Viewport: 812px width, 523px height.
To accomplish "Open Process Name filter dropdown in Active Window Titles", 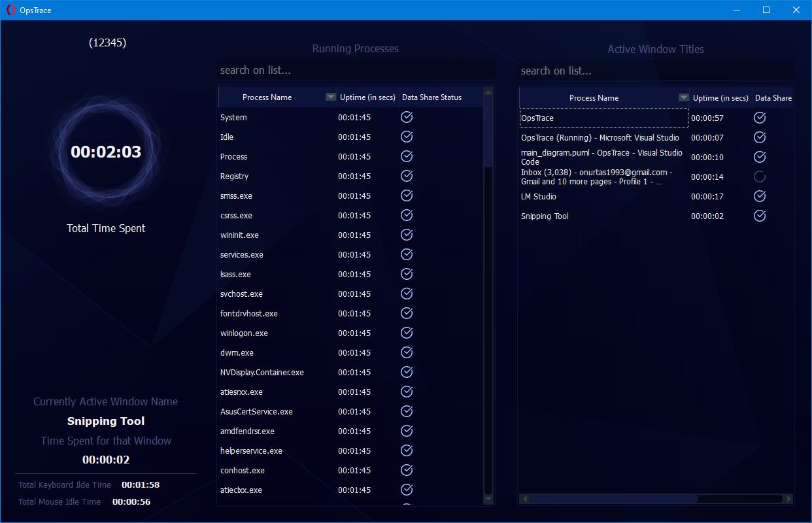I will pos(683,97).
